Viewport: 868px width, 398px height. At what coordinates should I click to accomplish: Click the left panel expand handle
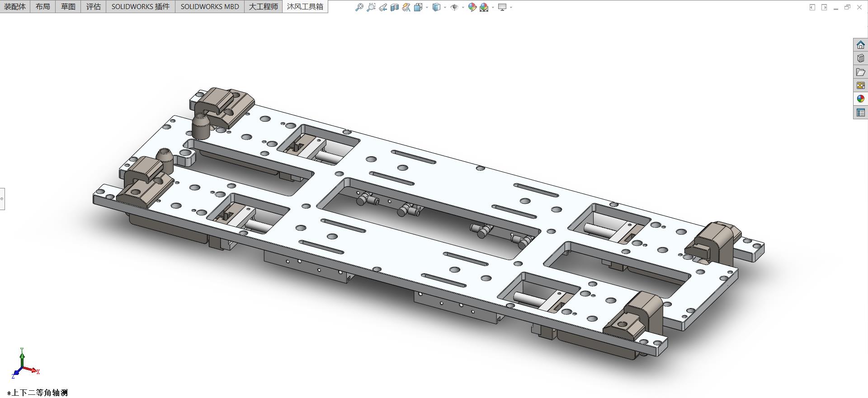click(x=2, y=199)
